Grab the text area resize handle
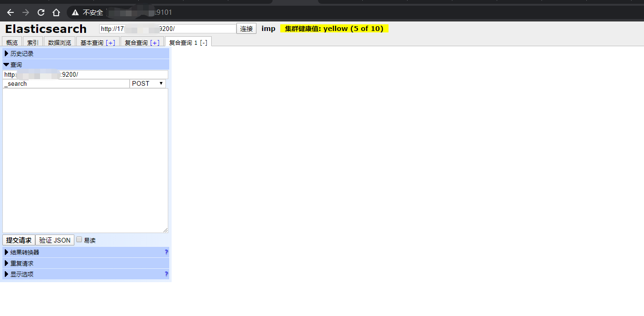The image size is (644, 316). [x=165, y=230]
